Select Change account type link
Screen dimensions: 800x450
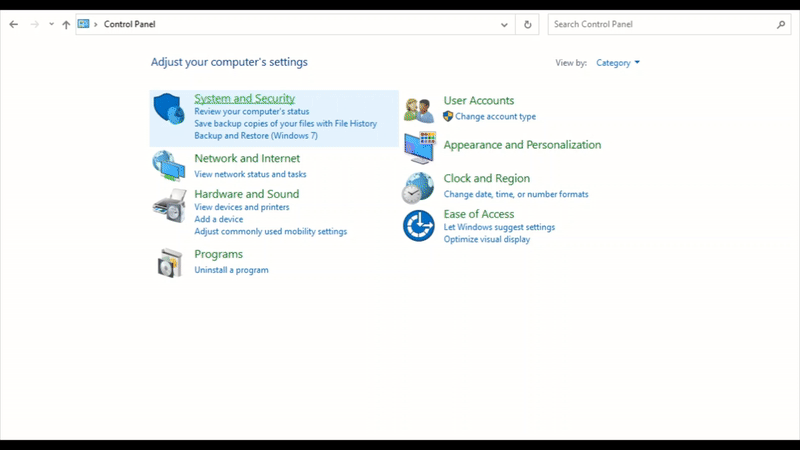coord(495,116)
